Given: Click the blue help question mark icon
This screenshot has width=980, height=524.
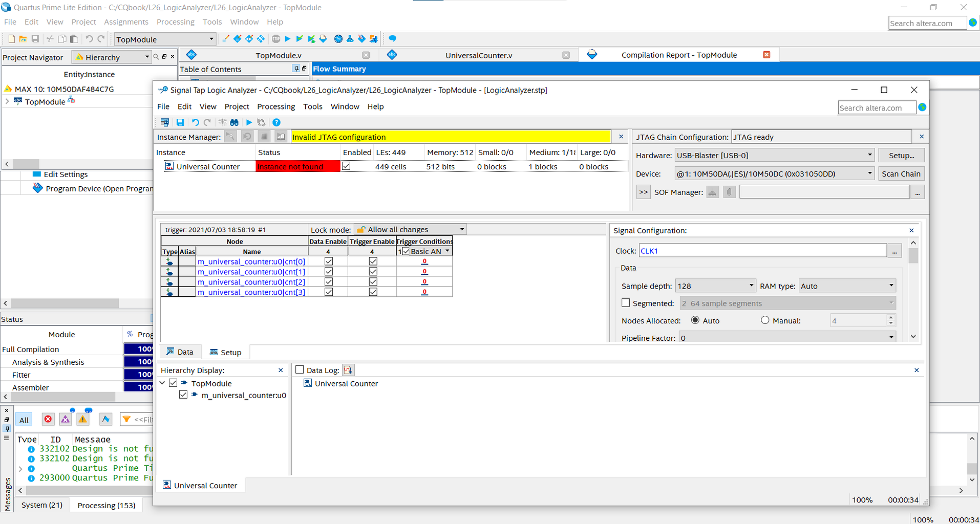Looking at the screenshot, I should (276, 122).
